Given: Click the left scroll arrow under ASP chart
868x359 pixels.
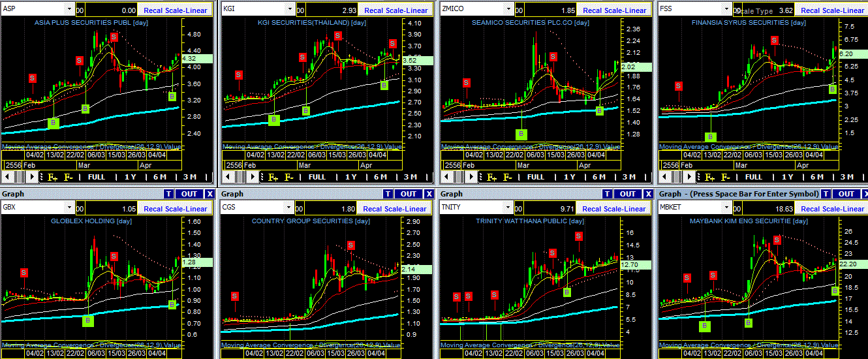Looking at the screenshot, I should click(7, 177).
